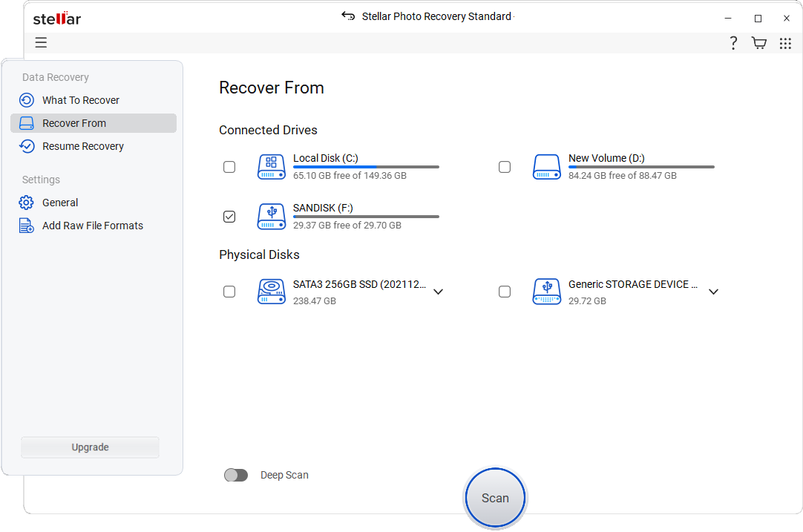The height and width of the screenshot is (532, 803).
Task: Select the What To Recover icon
Action: click(26, 100)
